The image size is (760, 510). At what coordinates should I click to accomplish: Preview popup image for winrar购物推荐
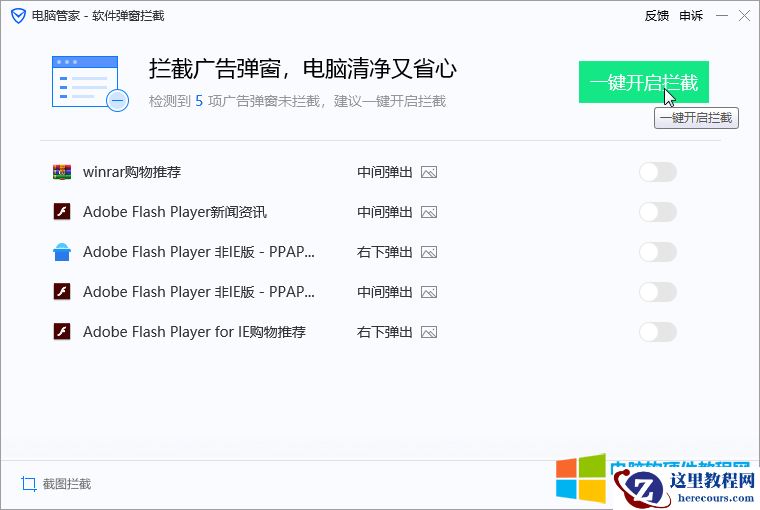(x=429, y=172)
